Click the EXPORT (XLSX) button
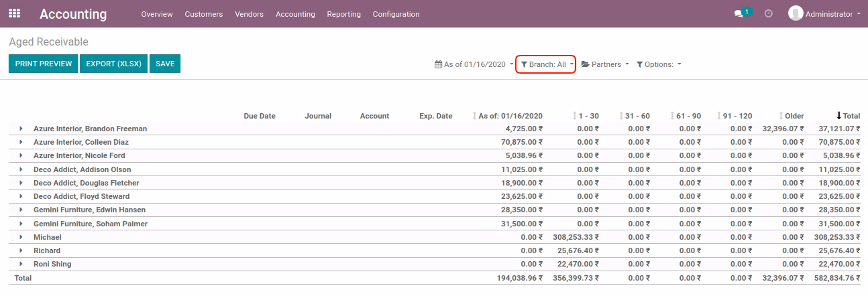Image resolution: width=868 pixels, height=296 pixels. 114,64
